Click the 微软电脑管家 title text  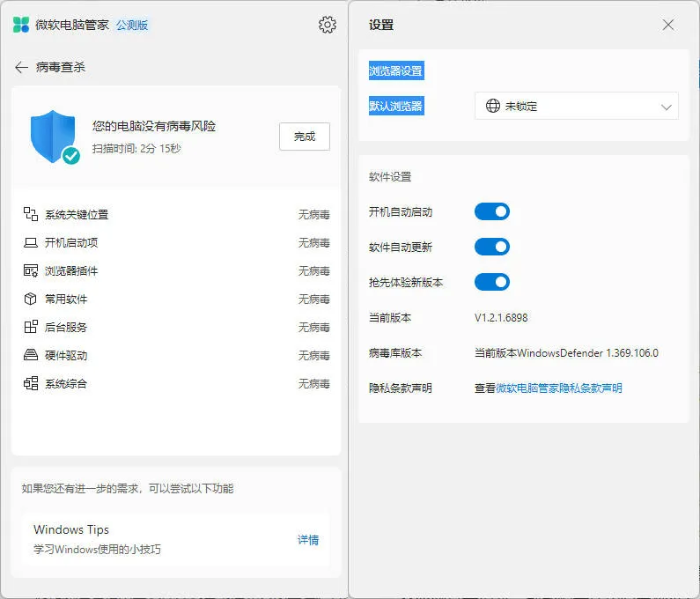[x=72, y=25]
